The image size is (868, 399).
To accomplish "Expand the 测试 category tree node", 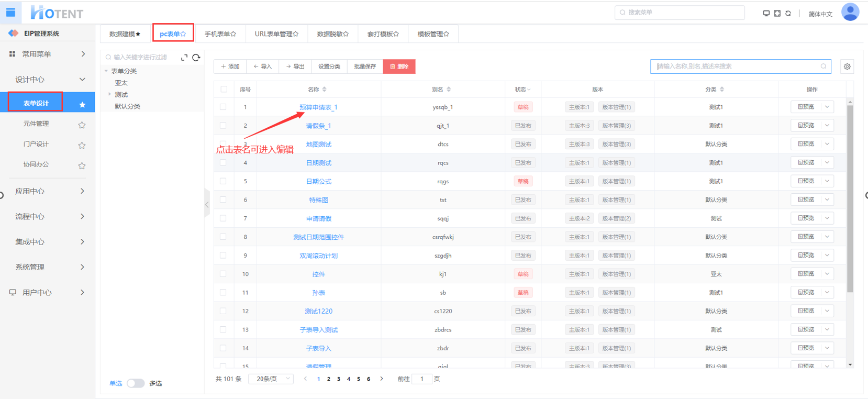I will point(109,94).
